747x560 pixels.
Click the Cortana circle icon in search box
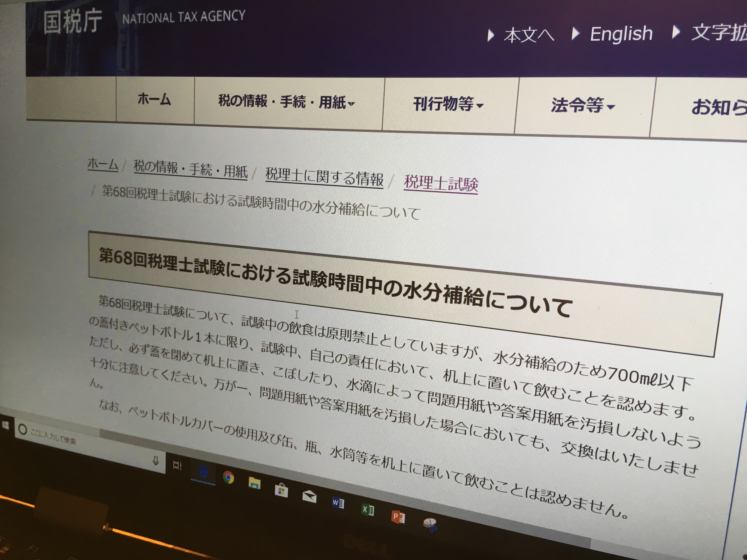(23, 430)
